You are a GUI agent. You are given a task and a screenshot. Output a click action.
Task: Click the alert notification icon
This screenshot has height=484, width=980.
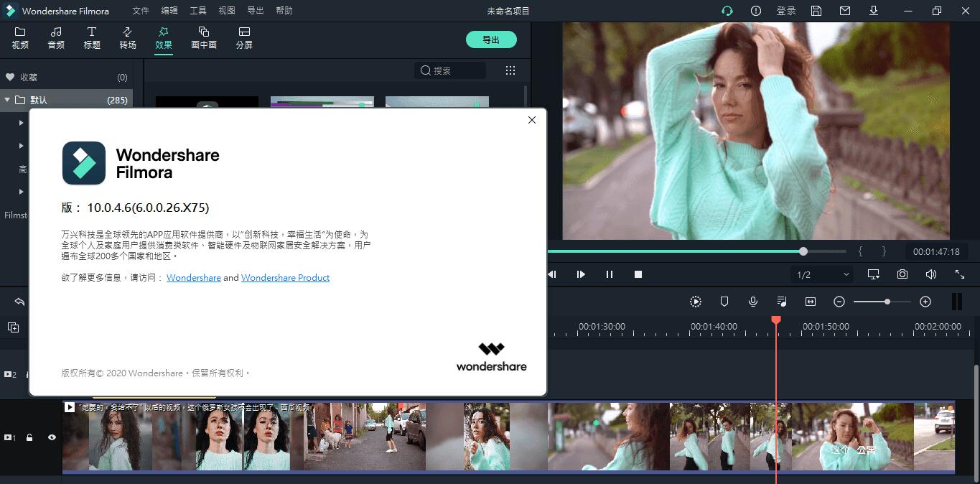(756, 11)
